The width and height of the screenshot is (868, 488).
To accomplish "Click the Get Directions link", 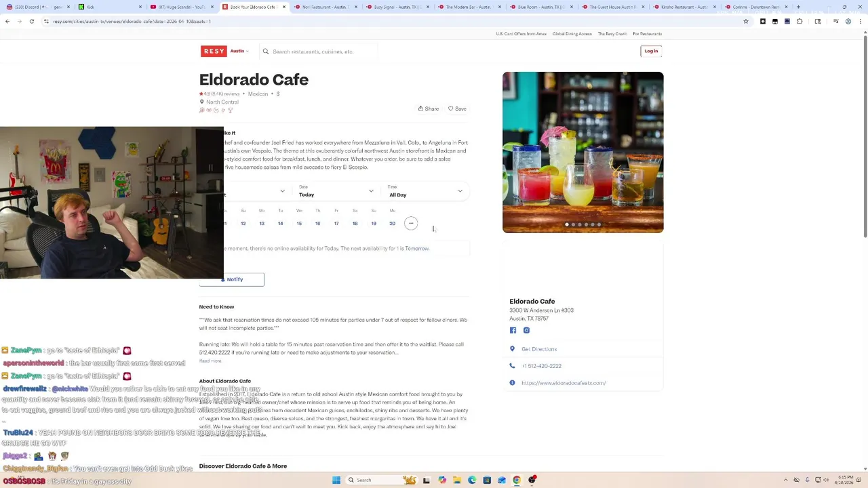I will pyautogui.click(x=539, y=349).
